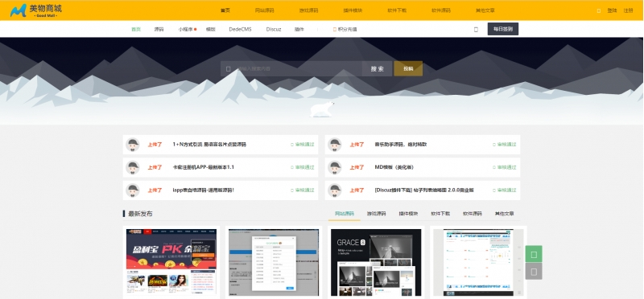The image size is (644, 299).
Task: Open 首页 in the yellow top bar
Action: point(225,10)
